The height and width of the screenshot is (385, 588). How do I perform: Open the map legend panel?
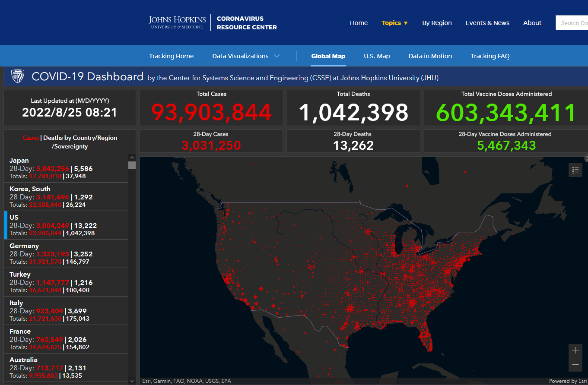click(x=575, y=170)
